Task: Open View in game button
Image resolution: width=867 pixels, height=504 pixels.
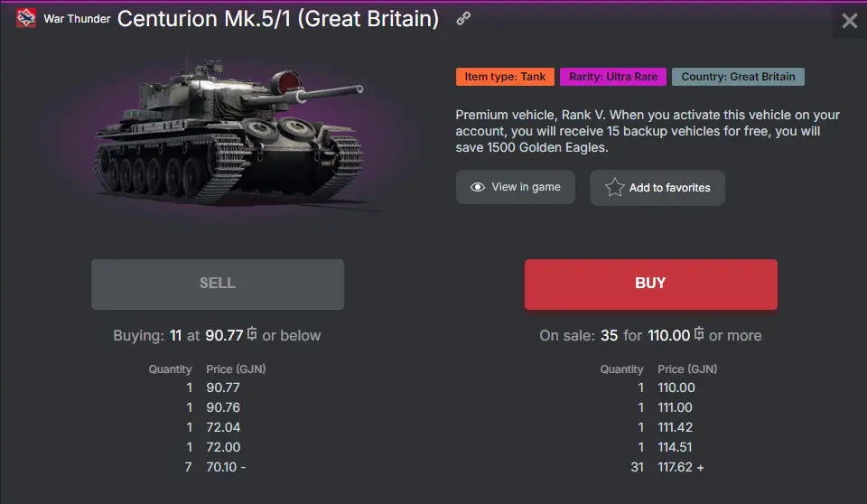Action: pos(515,187)
